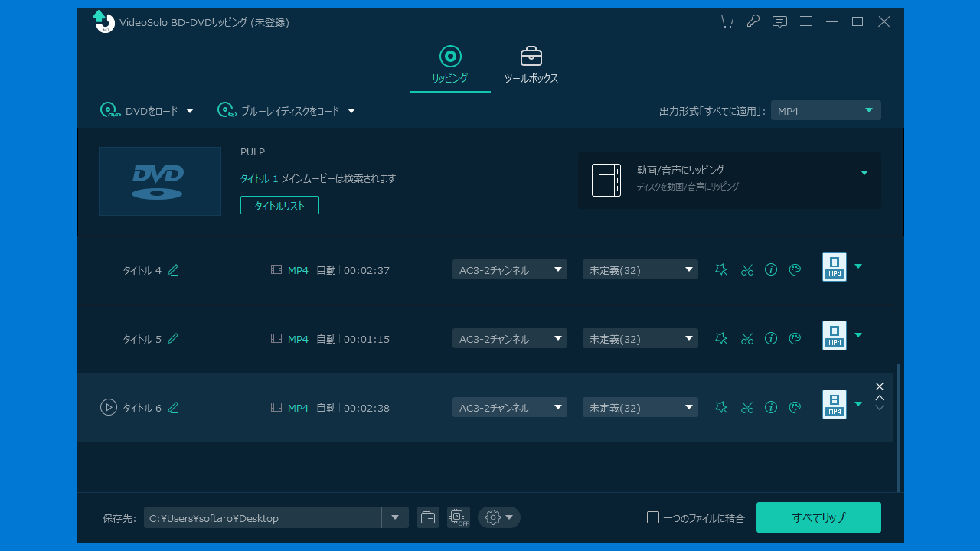The height and width of the screenshot is (551, 980).
Task: Click the MP4 format icon for タイトル 4
Action: [x=835, y=266]
